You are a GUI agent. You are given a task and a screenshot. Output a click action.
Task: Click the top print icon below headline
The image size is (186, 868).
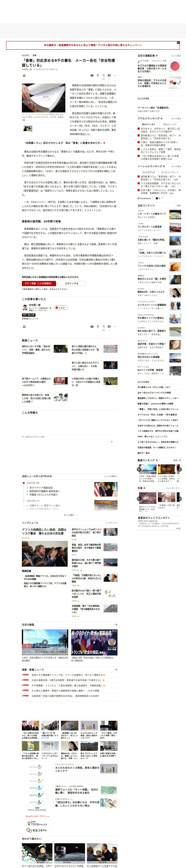point(24,76)
